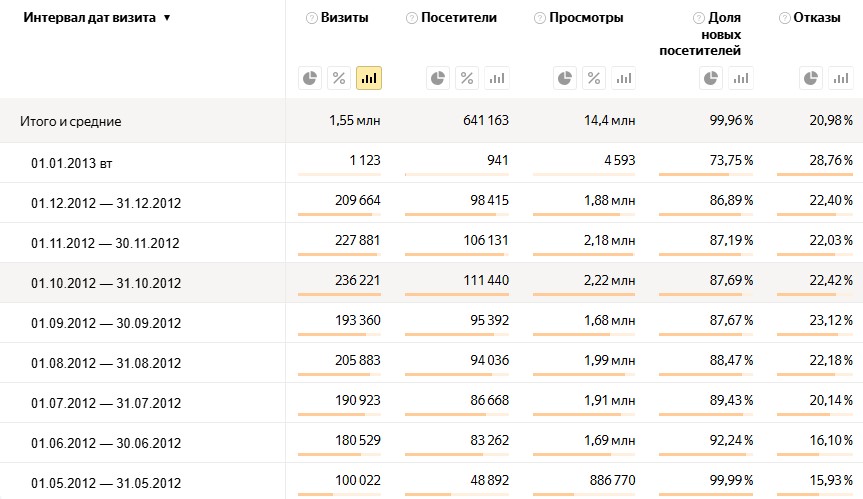
Task: Click total visitors value 641 163
Action: 486,120
